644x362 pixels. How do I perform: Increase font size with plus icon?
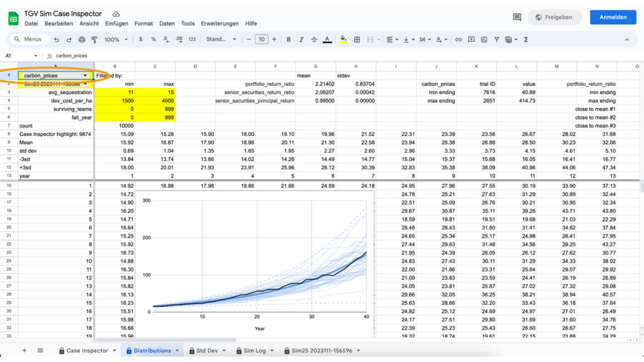coord(274,39)
